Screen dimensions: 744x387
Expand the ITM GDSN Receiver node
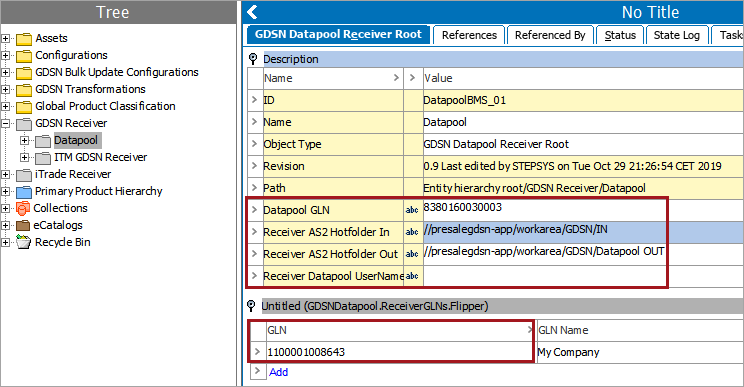point(24,157)
